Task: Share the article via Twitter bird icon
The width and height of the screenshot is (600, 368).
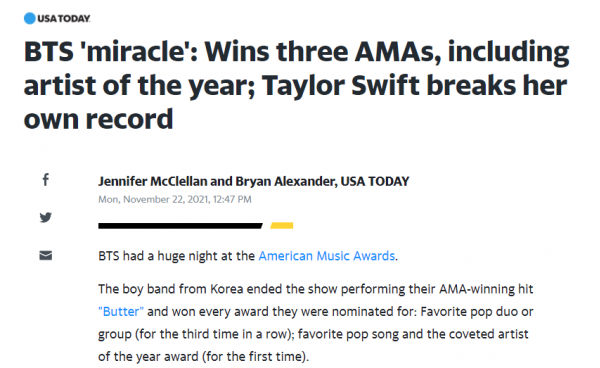Action: 46,217
